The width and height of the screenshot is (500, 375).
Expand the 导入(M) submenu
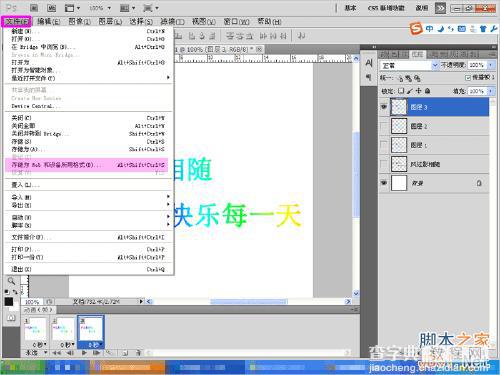point(88,197)
